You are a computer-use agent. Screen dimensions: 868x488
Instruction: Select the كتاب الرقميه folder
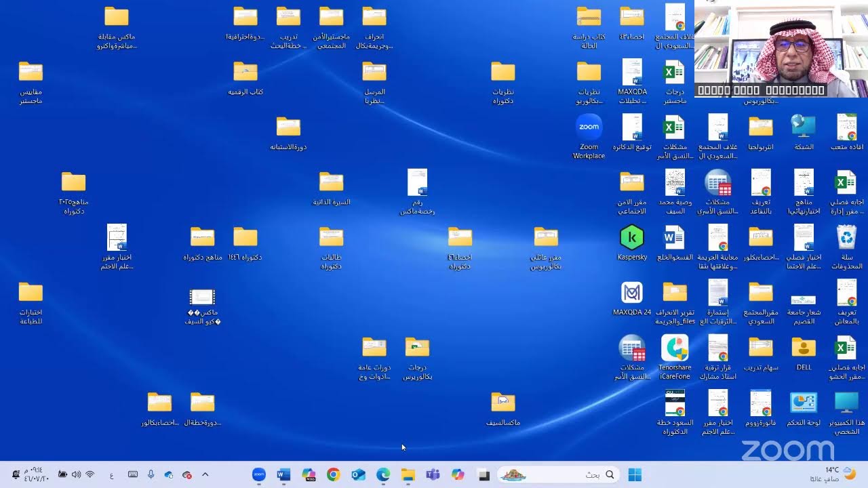[x=245, y=78]
